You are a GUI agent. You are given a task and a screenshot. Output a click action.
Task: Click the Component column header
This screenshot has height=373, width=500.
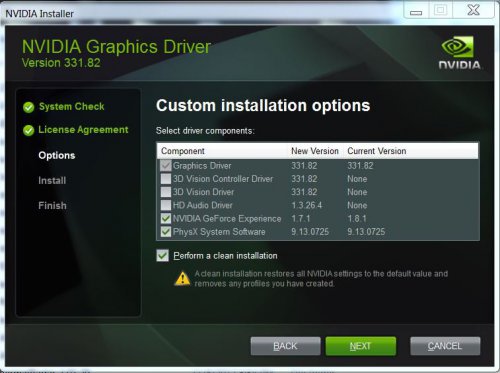pos(183,151)
